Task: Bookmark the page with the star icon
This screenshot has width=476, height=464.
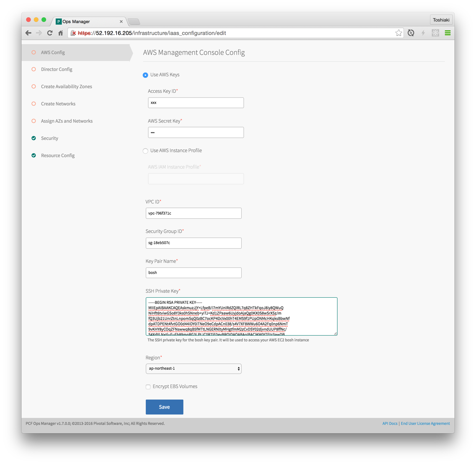Action: (399, 33)
